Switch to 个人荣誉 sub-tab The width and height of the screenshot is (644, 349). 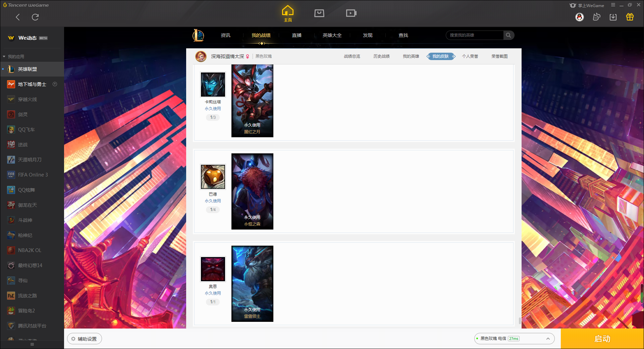(x=470, y=56)
